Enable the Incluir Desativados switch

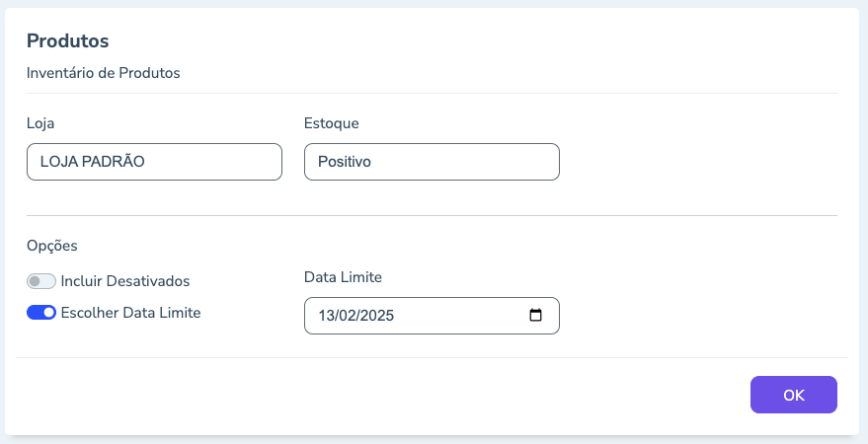(x=41, y=281)
